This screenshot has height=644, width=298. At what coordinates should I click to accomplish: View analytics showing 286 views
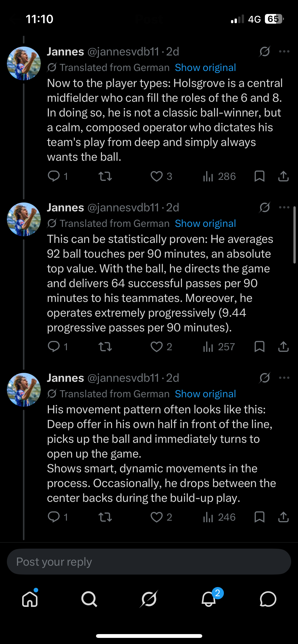[219, 176]
